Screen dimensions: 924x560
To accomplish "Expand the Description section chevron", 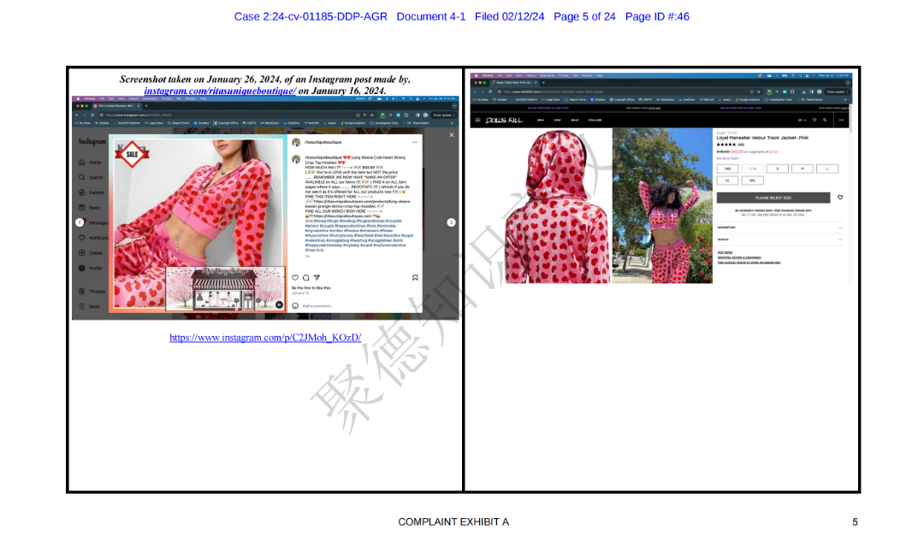I will (840, 227).
